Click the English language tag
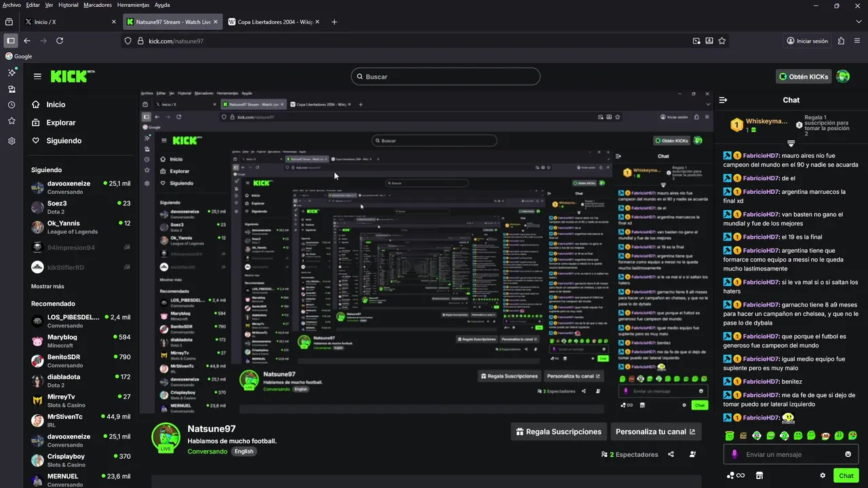The width and height of the screenshot is (868, 488). coord(244,451)
